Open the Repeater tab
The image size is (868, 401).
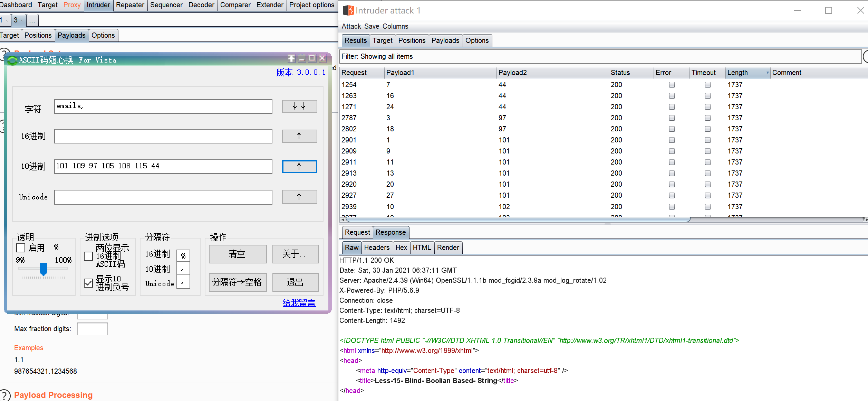(130, 5)
